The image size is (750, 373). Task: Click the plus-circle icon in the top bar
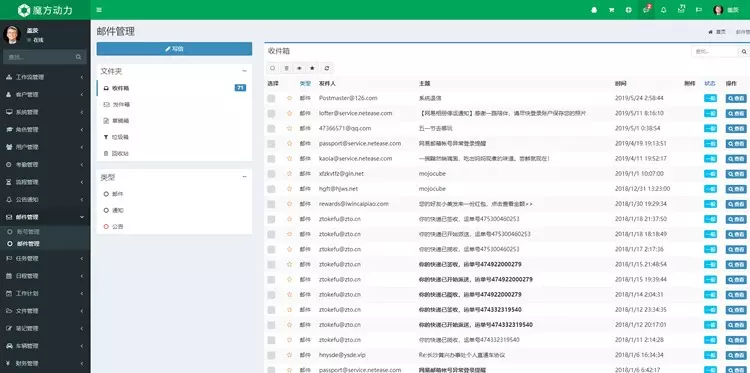pyautogui.click(x=629, y=10)
